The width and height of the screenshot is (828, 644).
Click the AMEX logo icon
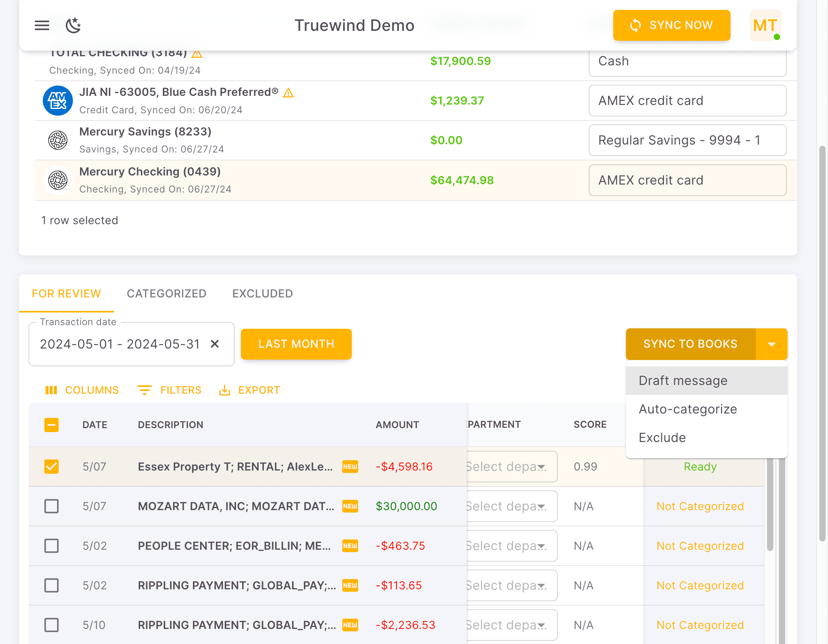point(58,101)
